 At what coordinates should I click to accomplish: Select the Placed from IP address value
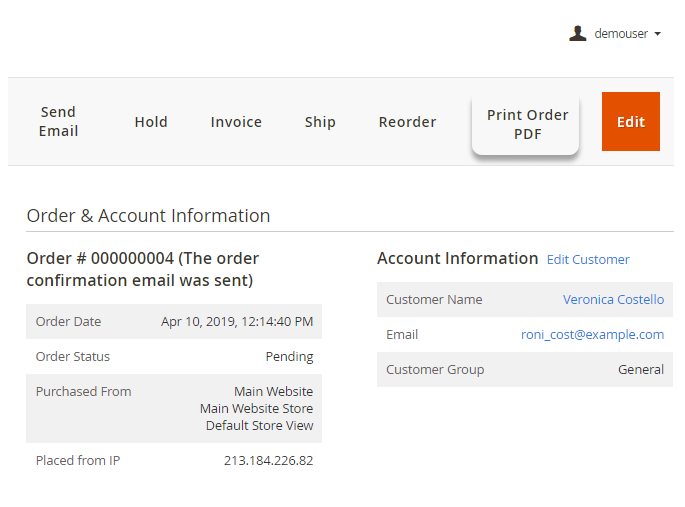pyautogui.click(x=268, y=461)
